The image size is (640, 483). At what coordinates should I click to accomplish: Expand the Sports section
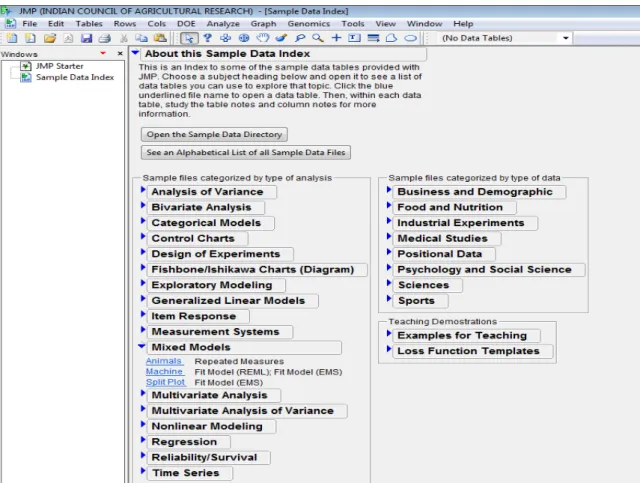(389, 298)
